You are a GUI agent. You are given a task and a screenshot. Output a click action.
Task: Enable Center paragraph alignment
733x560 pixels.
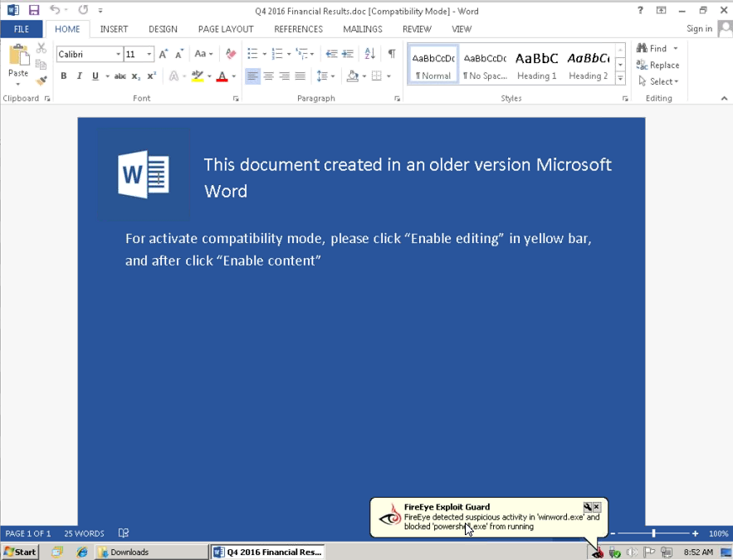coord(268,75)
